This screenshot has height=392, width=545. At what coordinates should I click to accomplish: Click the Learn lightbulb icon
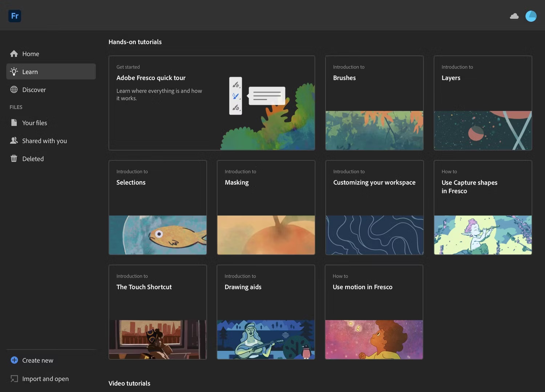click(14, 72)
